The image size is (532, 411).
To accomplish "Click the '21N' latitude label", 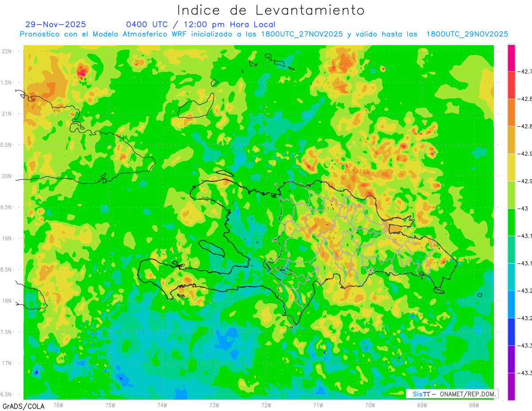I will tap(7, 114).
